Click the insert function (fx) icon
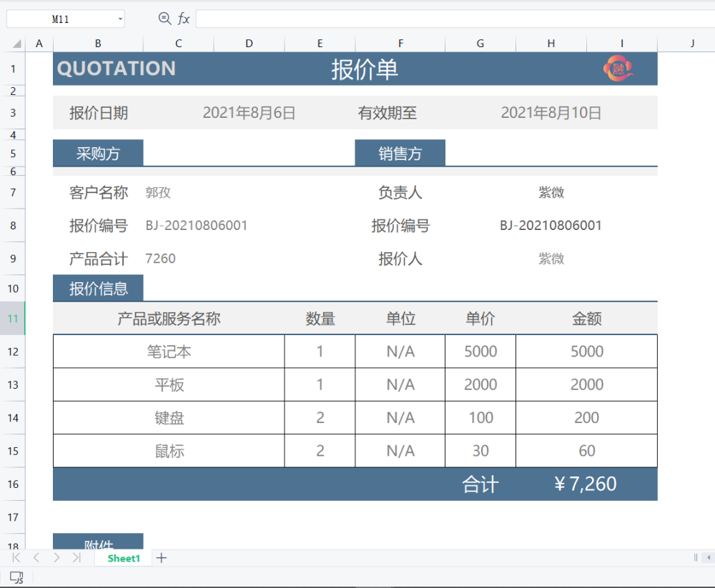The image size is (715, 588). coord(184,19)
